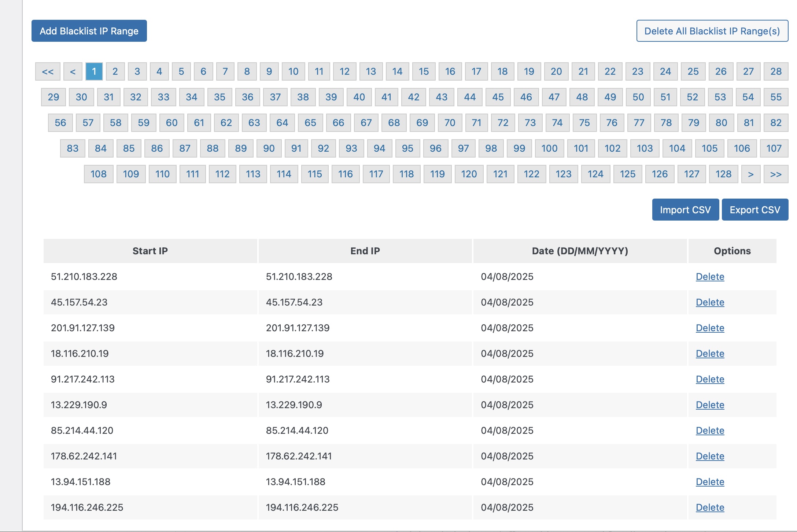Viewport: 797px width, 532px height.
Task: Select pagination page 2
Action: [x=115, y=71]
